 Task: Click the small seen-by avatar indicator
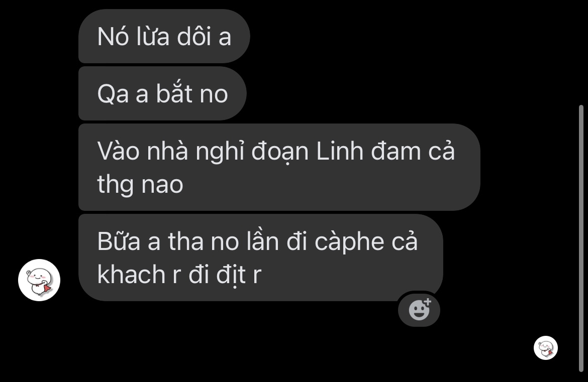[546, 348]
